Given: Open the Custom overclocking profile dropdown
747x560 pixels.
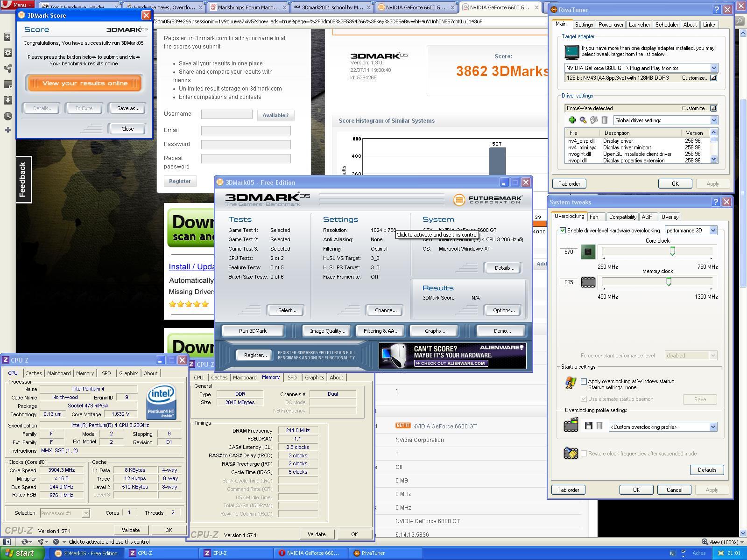Looking at the screenshot, I should pyautogui.click(x=712, y=427).
